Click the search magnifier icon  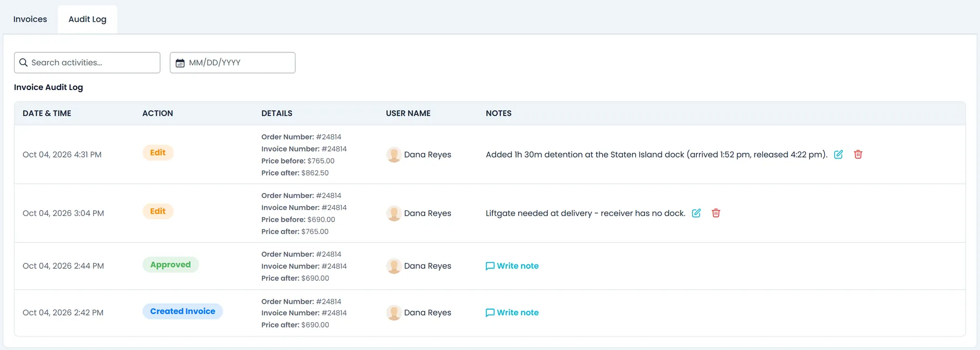click(23, 63)
